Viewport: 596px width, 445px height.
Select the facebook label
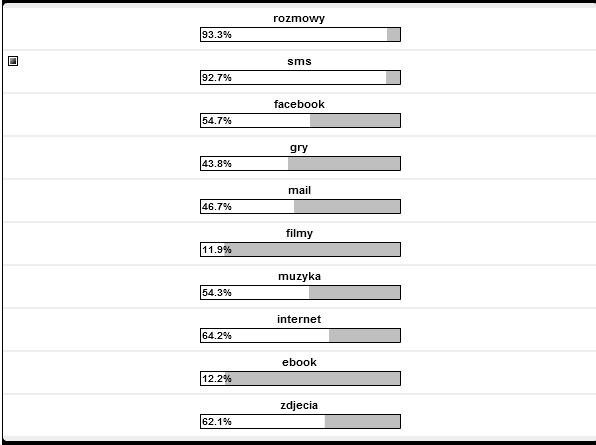(x=299, y=104)
